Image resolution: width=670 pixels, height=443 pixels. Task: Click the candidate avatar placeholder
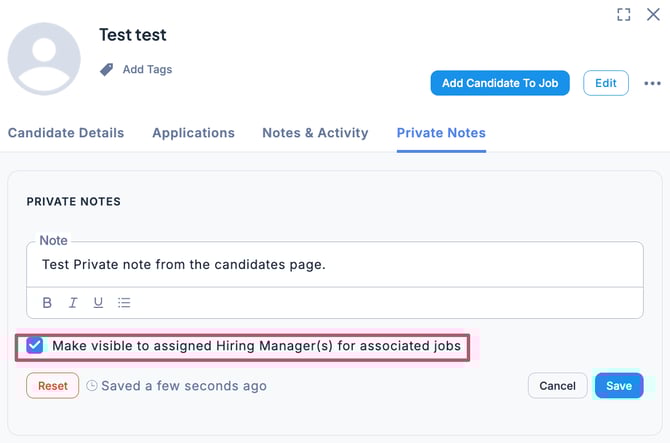tap(44, 58)
